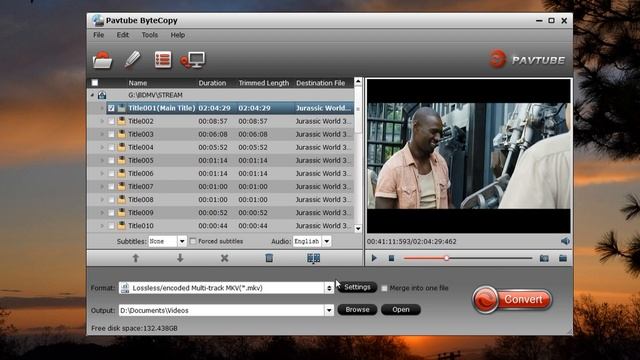The height and width of the screenshot is (360, 640).
Task: Open the Subtitles dropdown
Action: [182, 241]
